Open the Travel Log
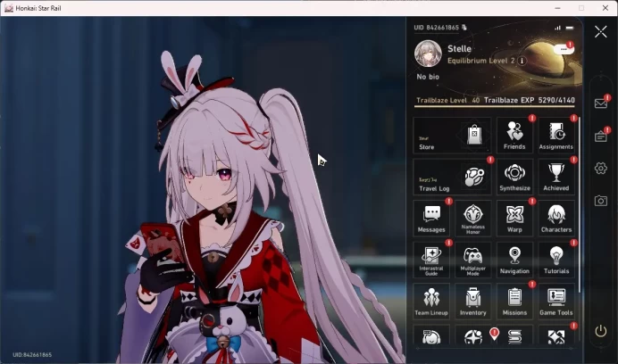618x364 pixels. (x=452, y=177)
